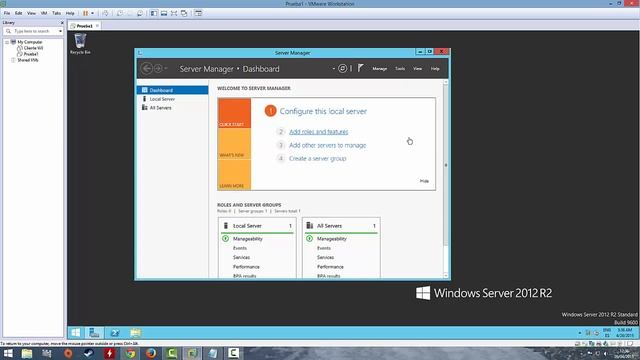Select the All Servers sidebar icon

coord(144,108)
